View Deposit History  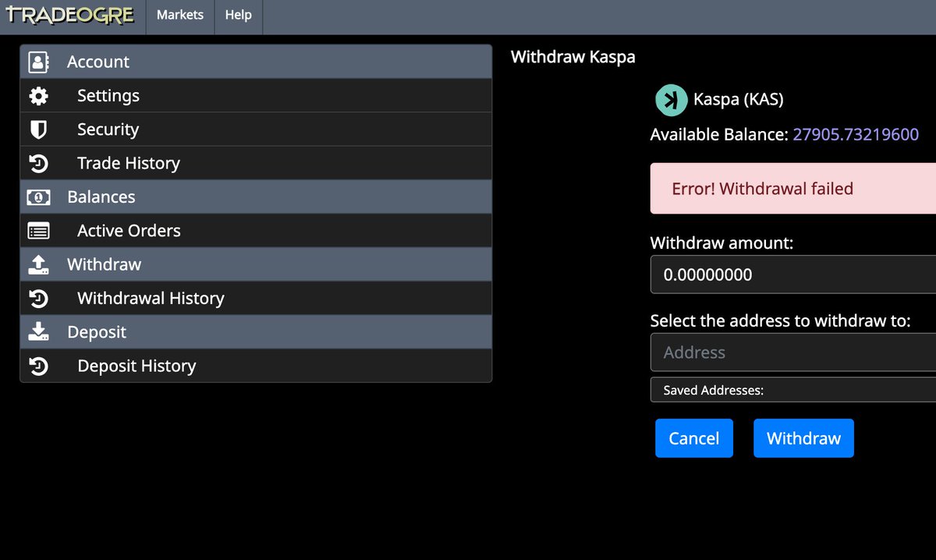tap(256, 366)
